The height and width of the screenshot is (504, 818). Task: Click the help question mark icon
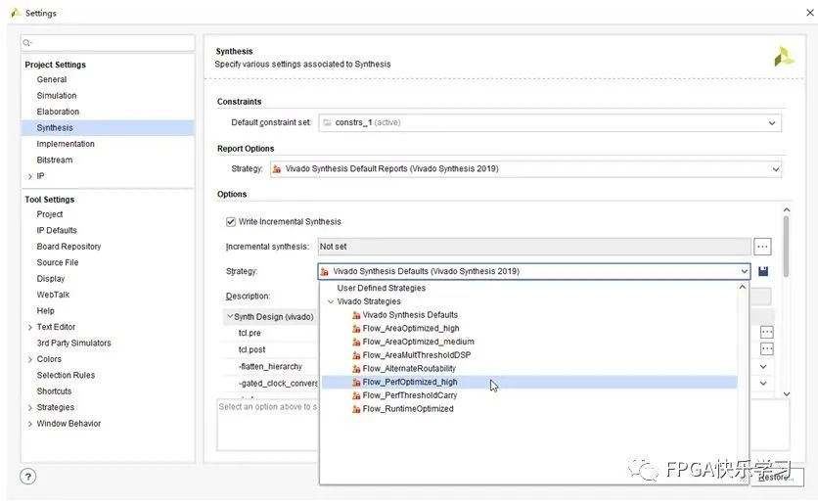tap(28, 476)
